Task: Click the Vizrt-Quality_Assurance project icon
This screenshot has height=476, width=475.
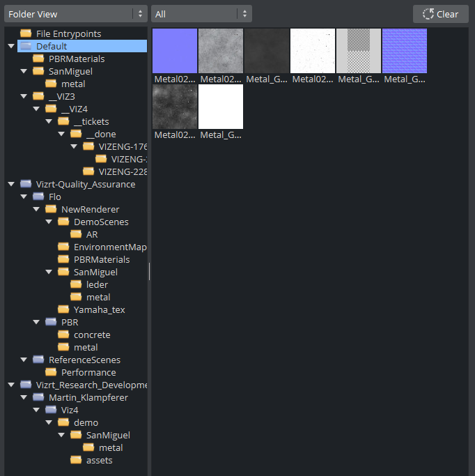Action: pos(26,184)
